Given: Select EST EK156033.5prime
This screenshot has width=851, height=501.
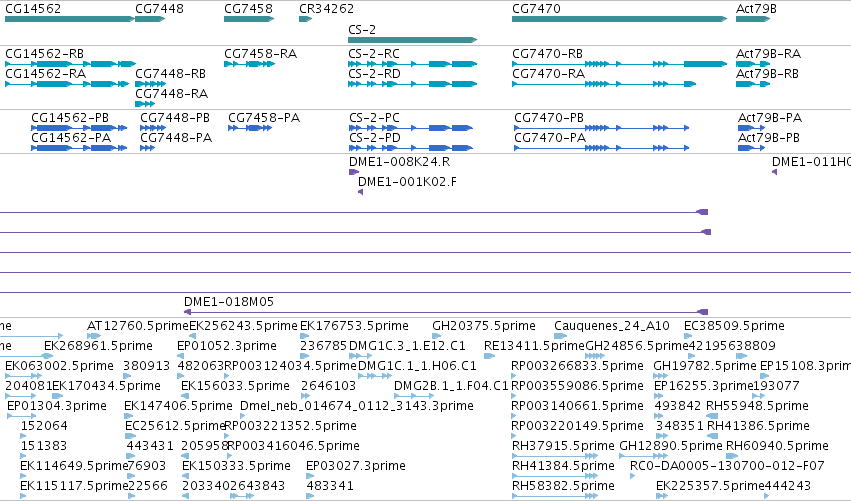Looking at the screenshot, I should tap(185, 396).
